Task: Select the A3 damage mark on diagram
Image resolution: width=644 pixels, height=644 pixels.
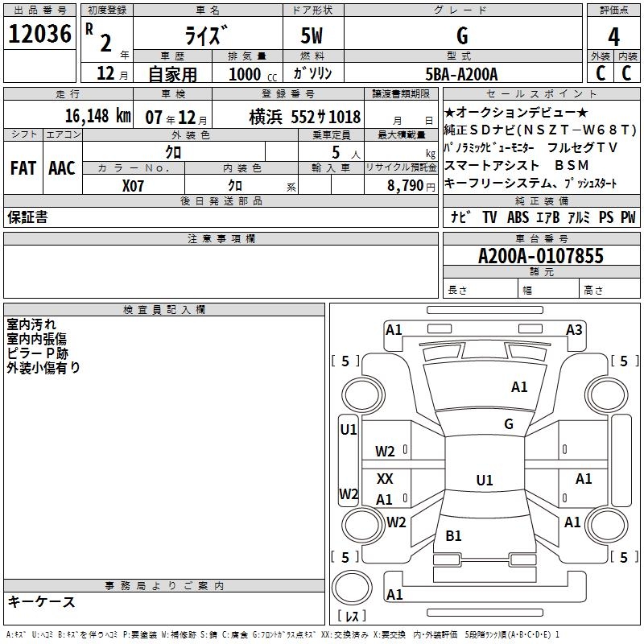Action: pyautogui.click(x=574, y=330)
